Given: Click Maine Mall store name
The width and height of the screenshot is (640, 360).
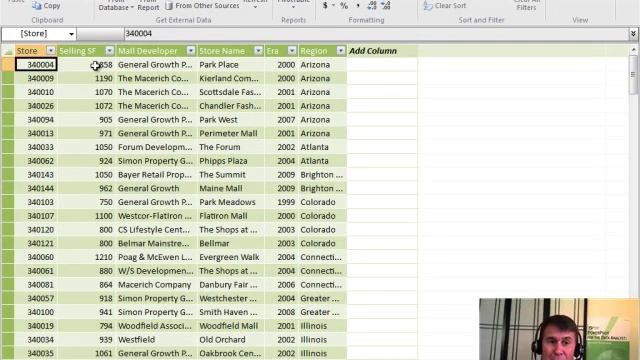Looking at the screenshot, I should [231, 189].
